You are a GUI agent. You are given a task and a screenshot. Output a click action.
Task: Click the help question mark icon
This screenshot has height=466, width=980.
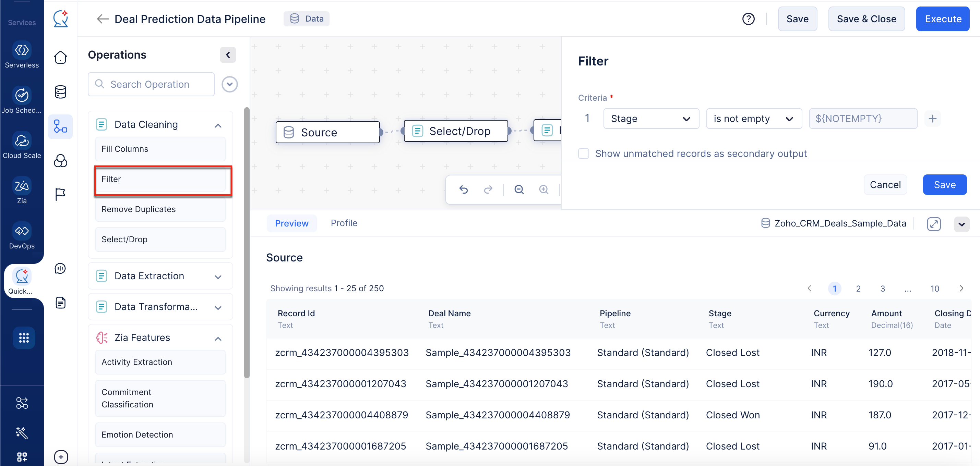coord(748,19)
